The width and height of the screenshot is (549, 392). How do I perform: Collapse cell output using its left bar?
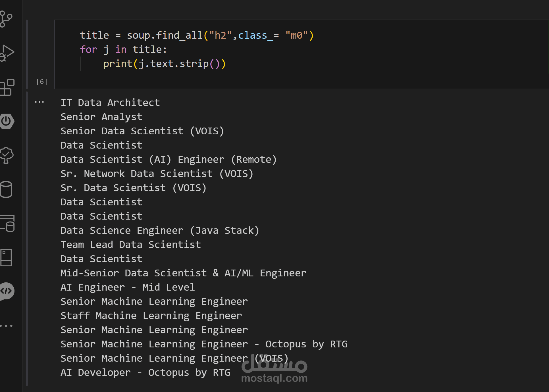click(27, 238)
